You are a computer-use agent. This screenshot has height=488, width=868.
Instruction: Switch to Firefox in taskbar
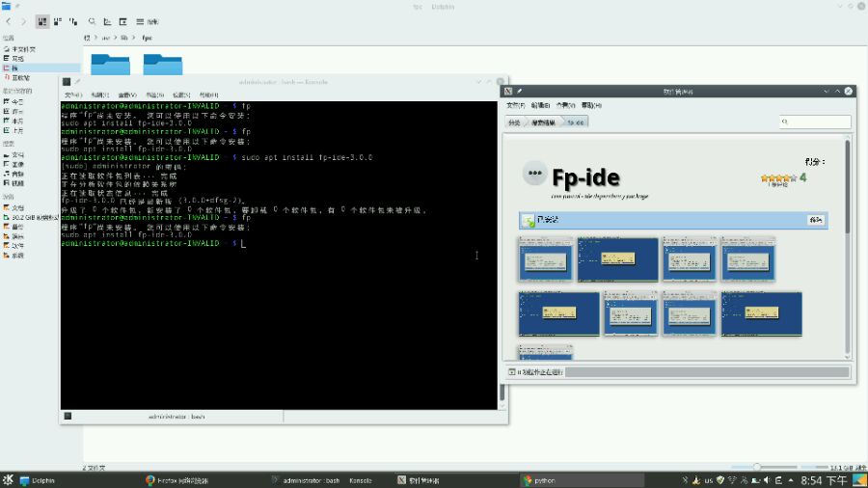coord(177,480)
